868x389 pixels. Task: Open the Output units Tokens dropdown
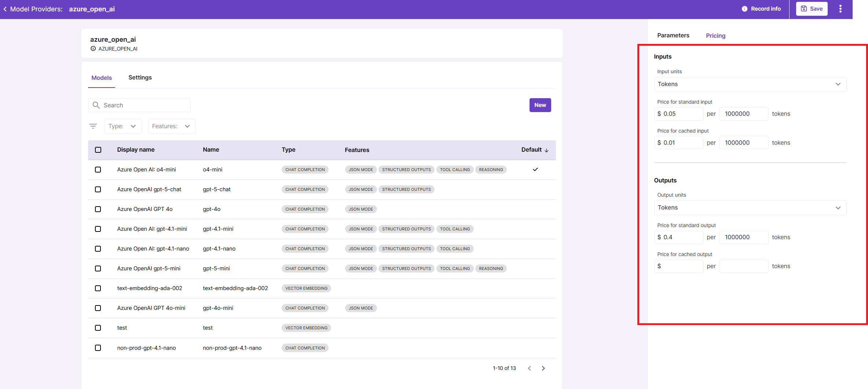click(750, 208)
